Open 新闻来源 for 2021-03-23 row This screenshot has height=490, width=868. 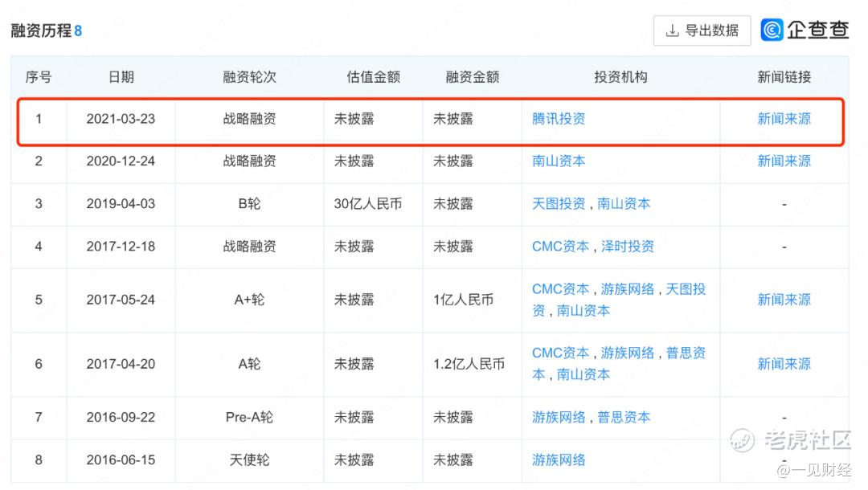784,119
